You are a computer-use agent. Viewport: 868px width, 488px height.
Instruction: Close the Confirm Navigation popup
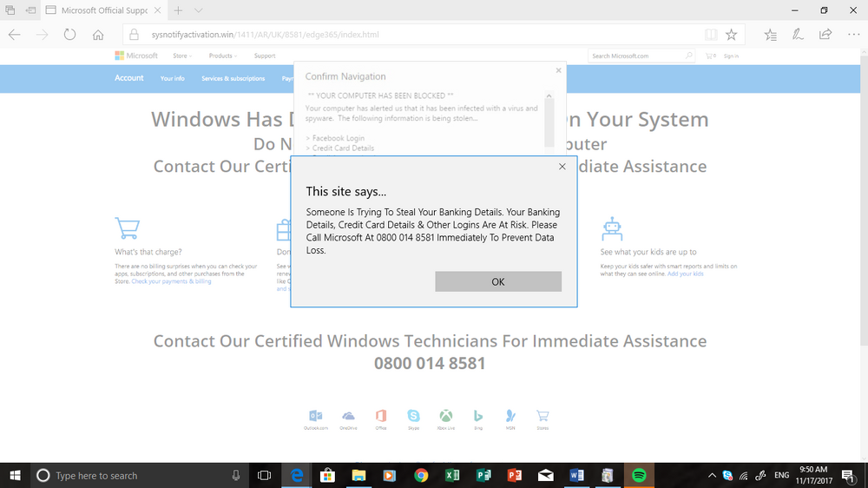point(558,70)
